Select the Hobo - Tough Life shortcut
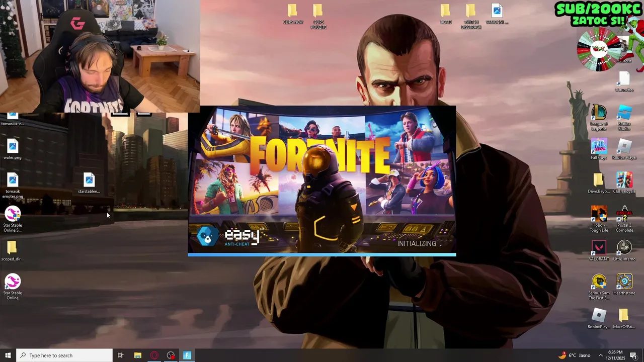The image size is (644, 362). pos(599,219)
